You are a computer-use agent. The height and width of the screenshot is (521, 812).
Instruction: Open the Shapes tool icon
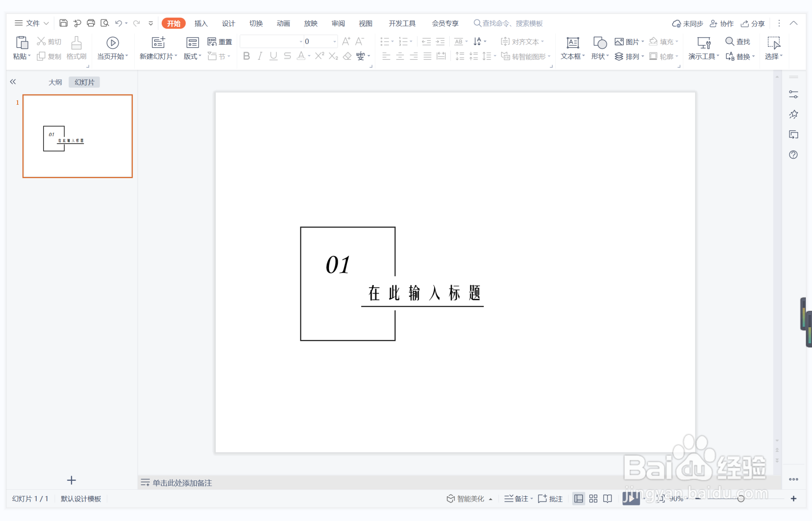point(599,43)
